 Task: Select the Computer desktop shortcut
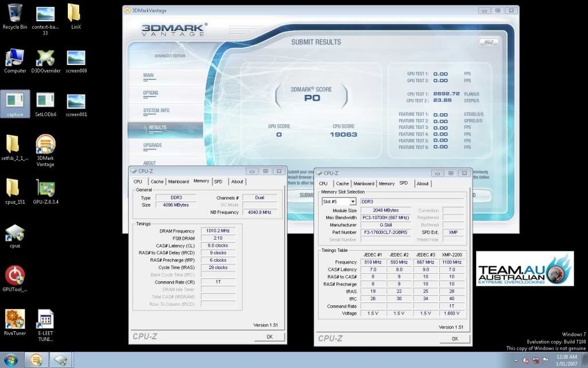[15, 60]
